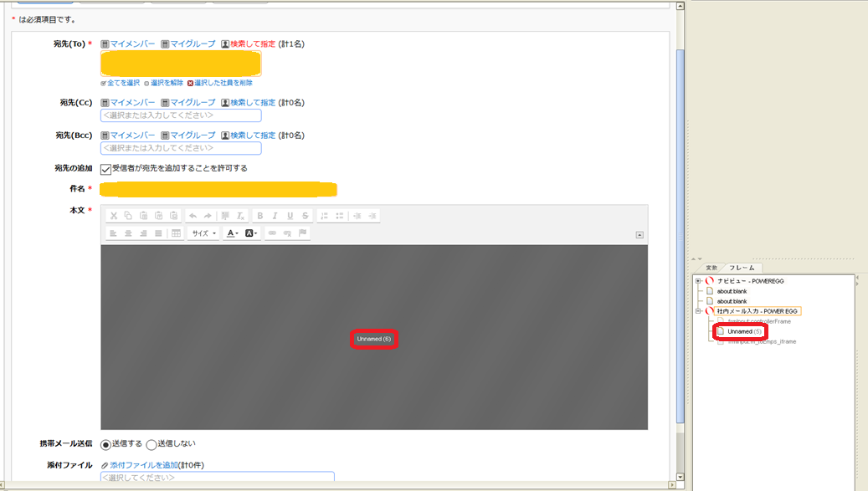The height and width of the screenshot is (491, 868).
Task: Toggle Bold formatting
Action: [259, 216]
